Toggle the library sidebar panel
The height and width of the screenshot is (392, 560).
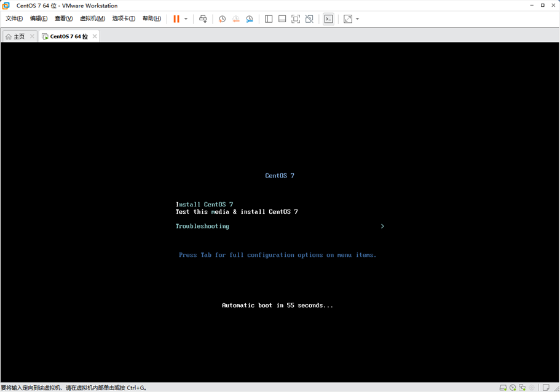[269, 19]
